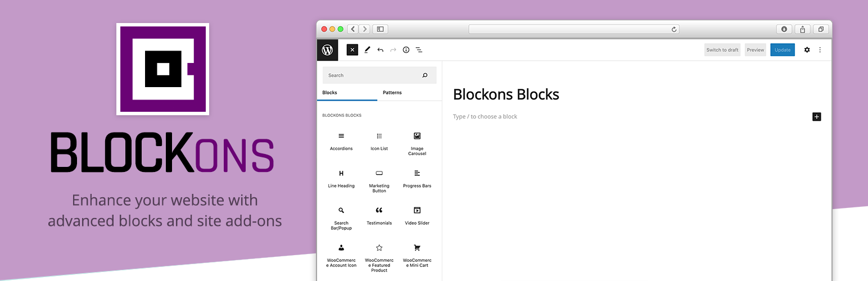Insert the Marketing Button block
Viewport: 868px width, 281px height.
[x=379, y=181]
